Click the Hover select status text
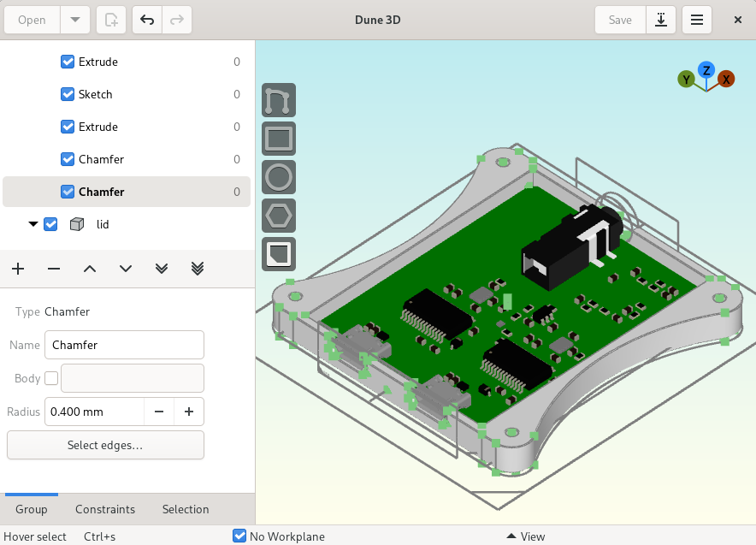Viewport: 756px width, 545px height. point(35,536)
